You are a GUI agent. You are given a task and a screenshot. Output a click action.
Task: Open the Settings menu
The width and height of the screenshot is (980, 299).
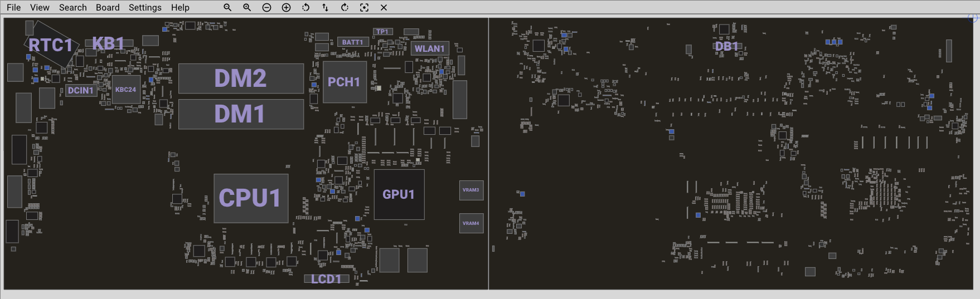coord(145,7)
